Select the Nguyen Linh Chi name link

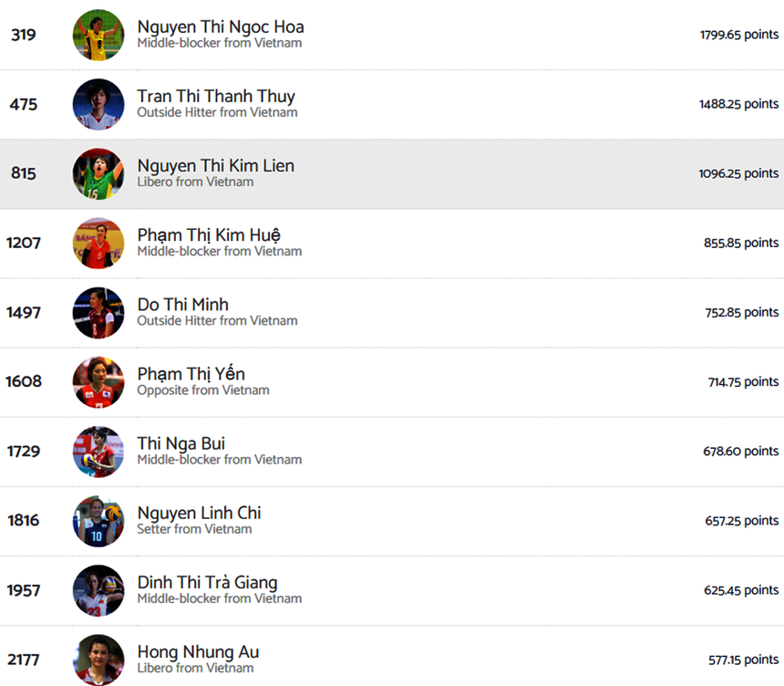(x=199, y=513)
